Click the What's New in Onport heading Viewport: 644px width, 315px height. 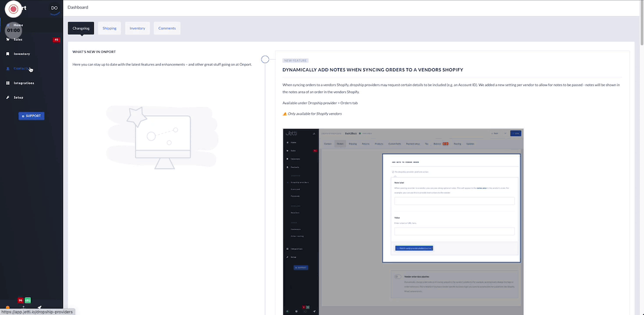tap(94, 52)
